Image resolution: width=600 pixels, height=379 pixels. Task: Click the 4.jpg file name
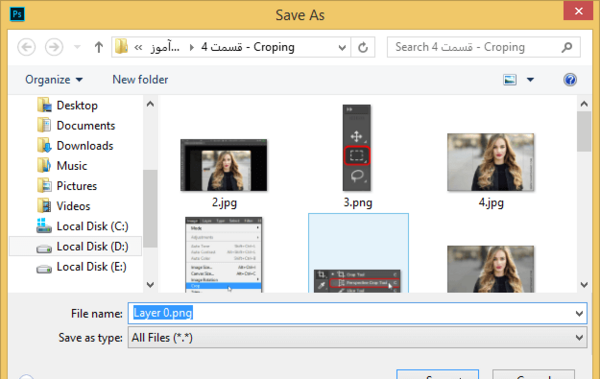[x=491, y=203]
